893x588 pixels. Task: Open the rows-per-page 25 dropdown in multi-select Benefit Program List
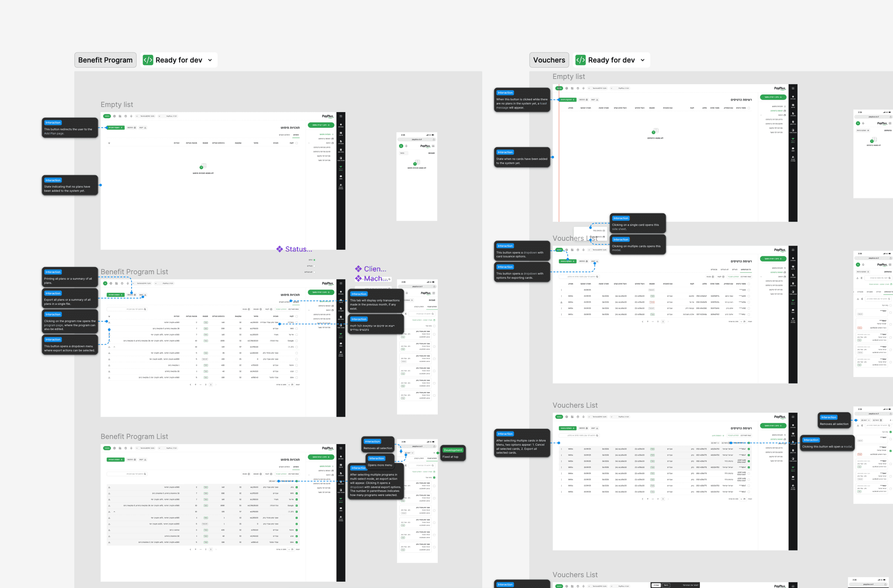click(291, 550)
